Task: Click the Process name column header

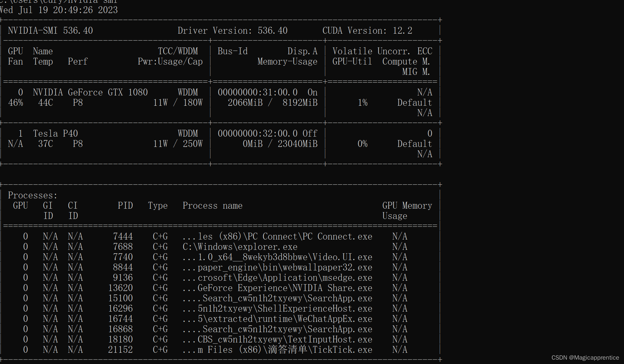Action: pyautogui.click(x=212, y=206)
